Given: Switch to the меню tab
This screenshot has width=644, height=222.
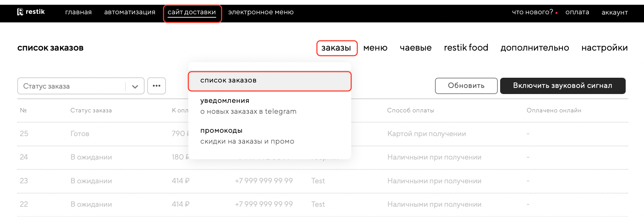Looking at the screenshot, I should pyautogui.click(x=375, y=48).
